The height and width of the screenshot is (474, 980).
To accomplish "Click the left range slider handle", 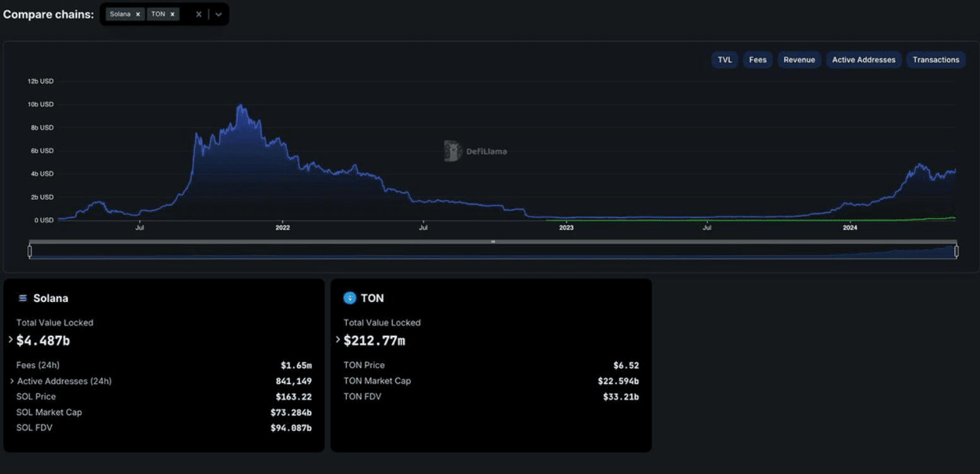I will pyautogui.click(x=30, y=251).
